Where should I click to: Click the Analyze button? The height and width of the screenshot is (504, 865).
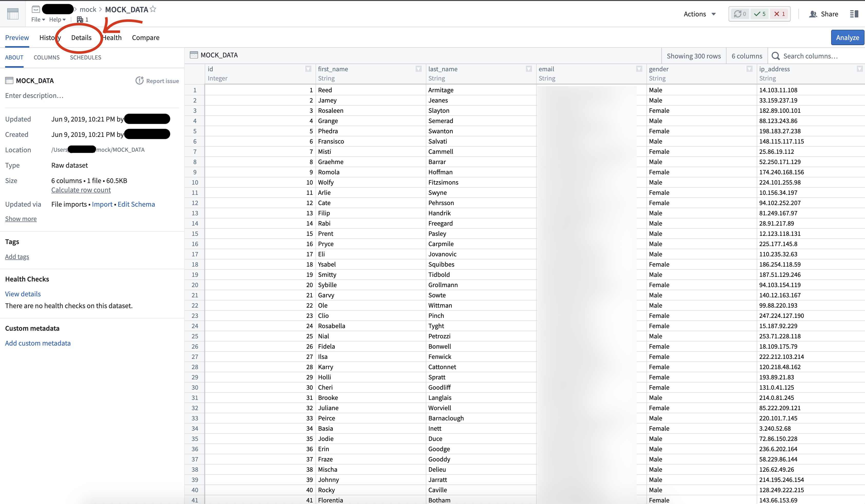pos(847,37)
